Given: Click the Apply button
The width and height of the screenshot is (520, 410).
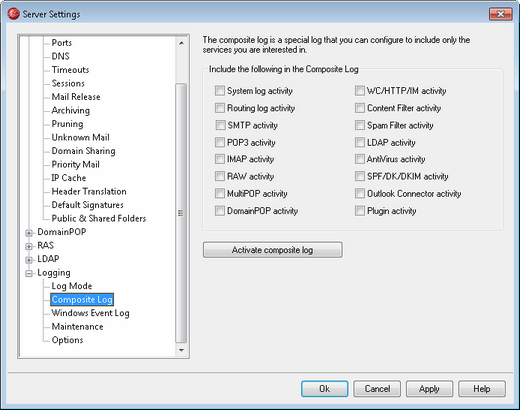Looking at the screenshot, I should pyautogui.click(x=429, y=389).
